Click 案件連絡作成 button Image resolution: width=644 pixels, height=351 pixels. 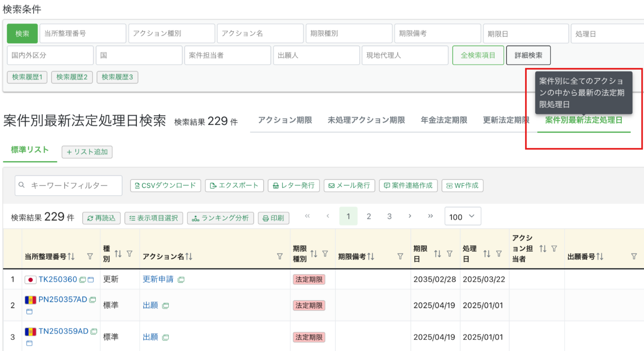click(408, 186)
